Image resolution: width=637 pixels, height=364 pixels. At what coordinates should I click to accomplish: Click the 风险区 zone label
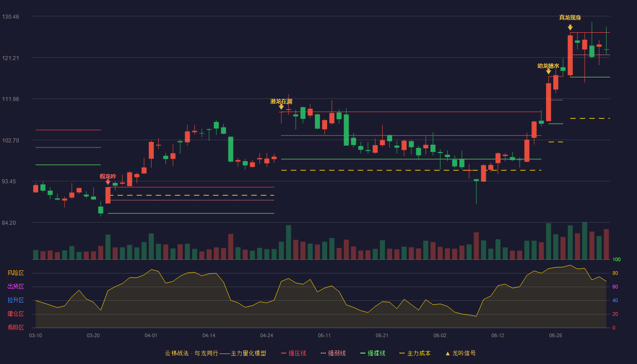pos(15,273)
